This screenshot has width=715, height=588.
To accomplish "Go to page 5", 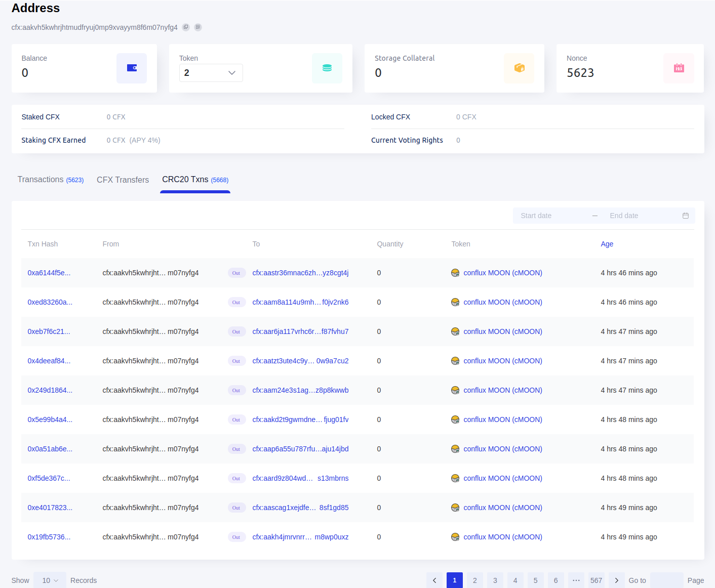I will click(536, 580).
